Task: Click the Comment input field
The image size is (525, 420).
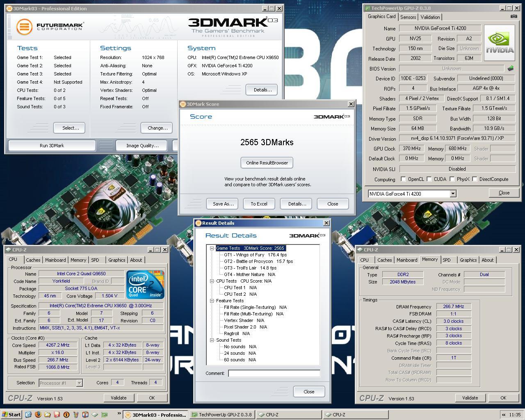Action: 274,373
